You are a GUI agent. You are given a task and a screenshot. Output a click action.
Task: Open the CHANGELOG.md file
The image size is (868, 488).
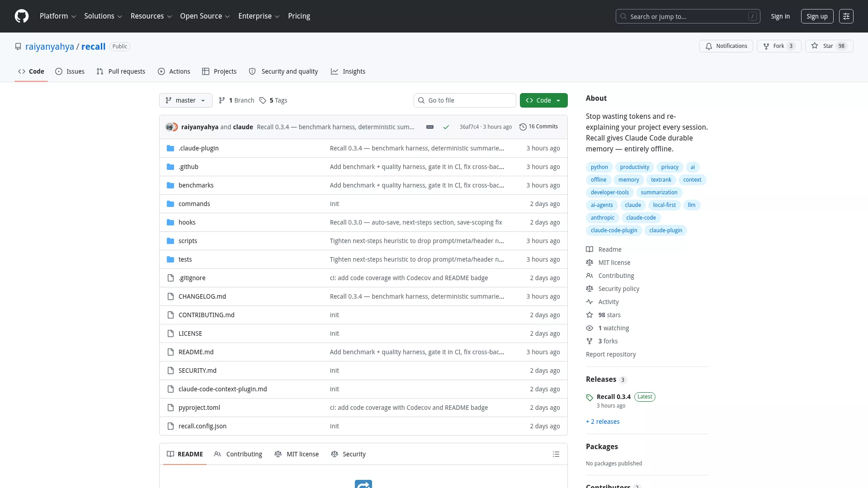[x=202, y=296]
